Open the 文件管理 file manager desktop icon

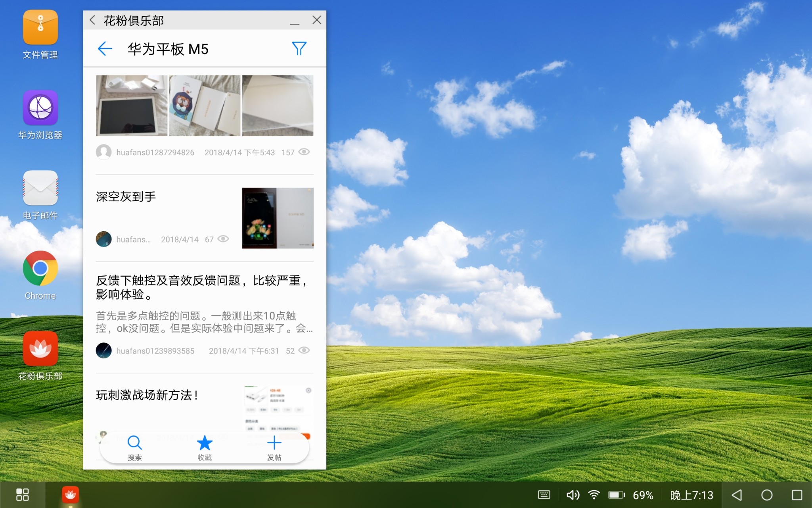(x=40, y=35)
